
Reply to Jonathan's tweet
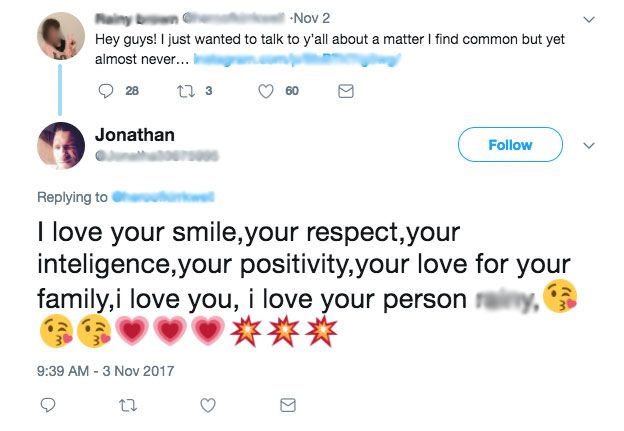[x=48, y=405]
